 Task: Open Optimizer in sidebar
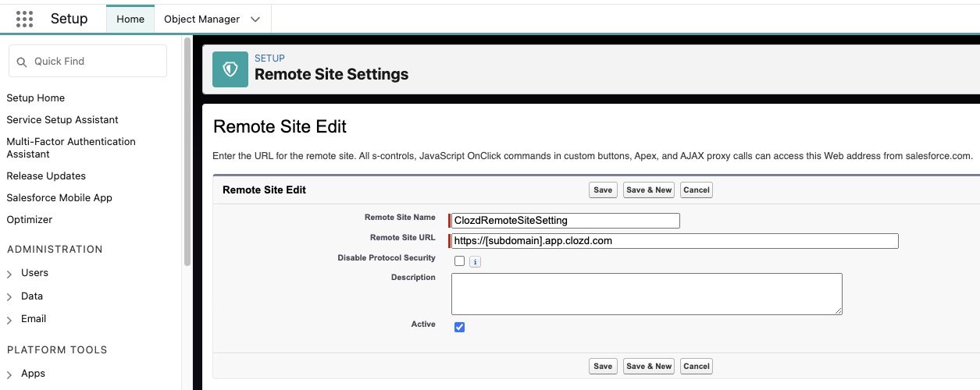tap(30, 220)
